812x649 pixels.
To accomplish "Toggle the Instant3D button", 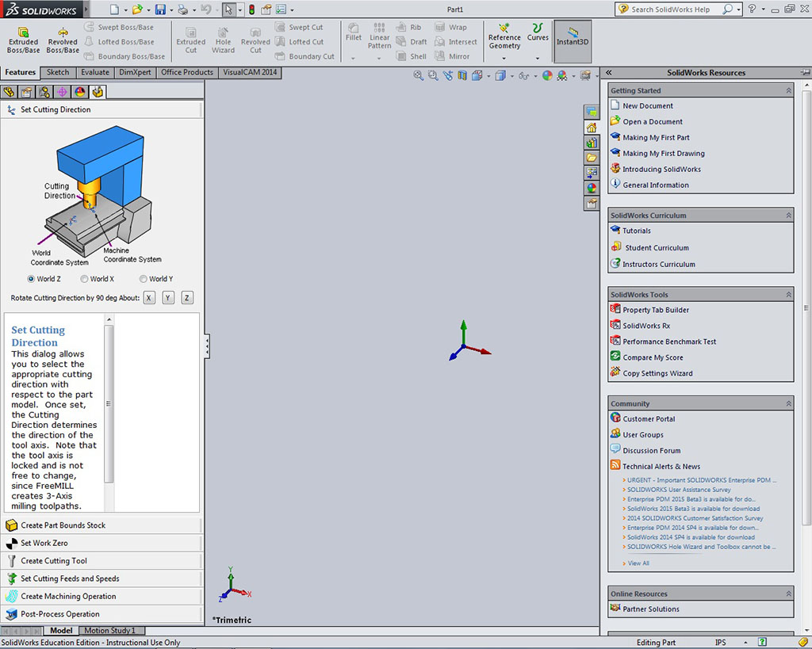I will pyautogui.click(x=573, y=34).
